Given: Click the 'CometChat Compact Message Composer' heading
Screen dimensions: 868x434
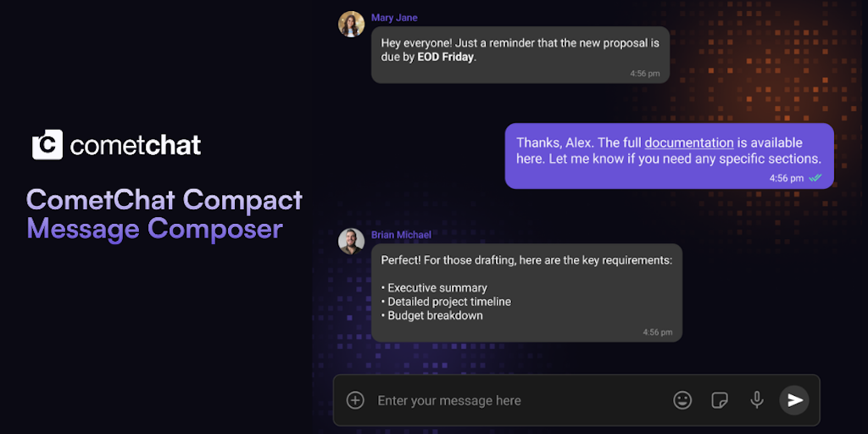Looking at the screenshot, I should (164, 214).
